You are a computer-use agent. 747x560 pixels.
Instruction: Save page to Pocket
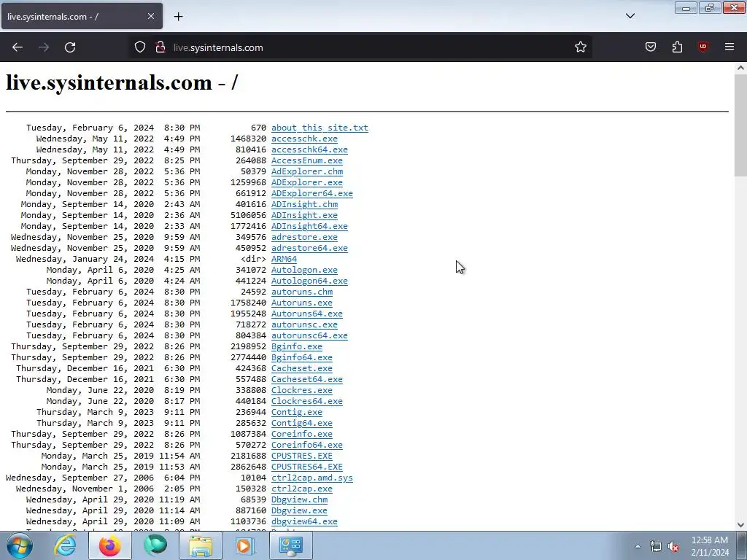tap(651, 47)
